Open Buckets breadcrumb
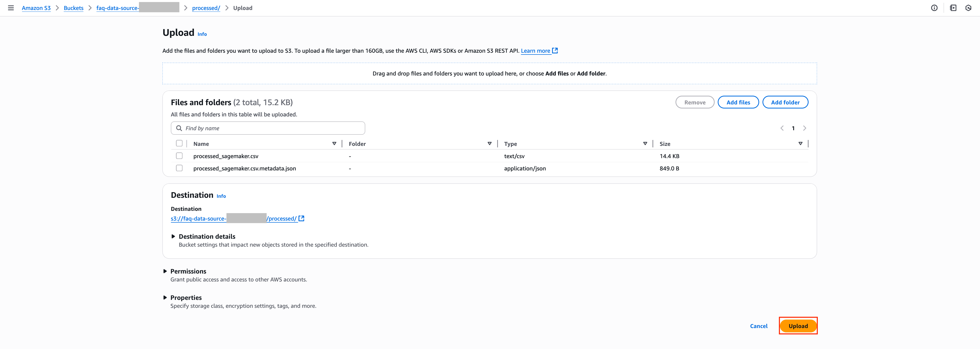Viewport: 980px width, 349px height. point(73,8)
